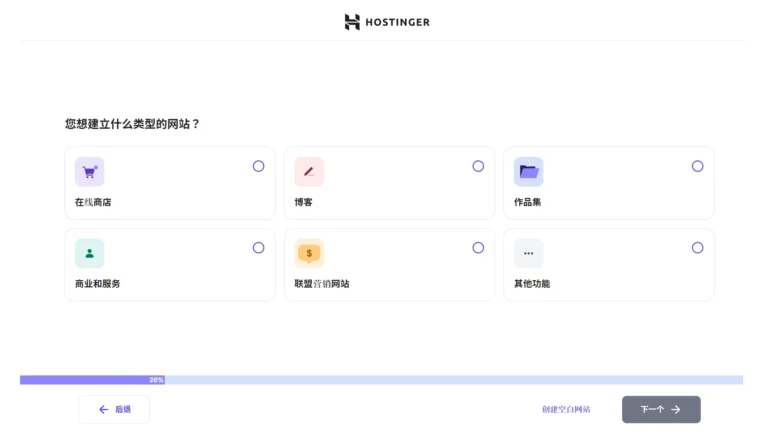Click the 在线商店 label text

(93, 202)
